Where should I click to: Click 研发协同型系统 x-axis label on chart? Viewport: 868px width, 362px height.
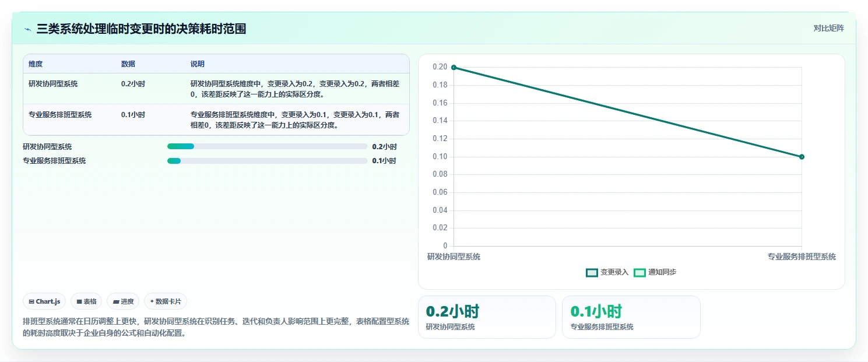[x=454, y=256]
